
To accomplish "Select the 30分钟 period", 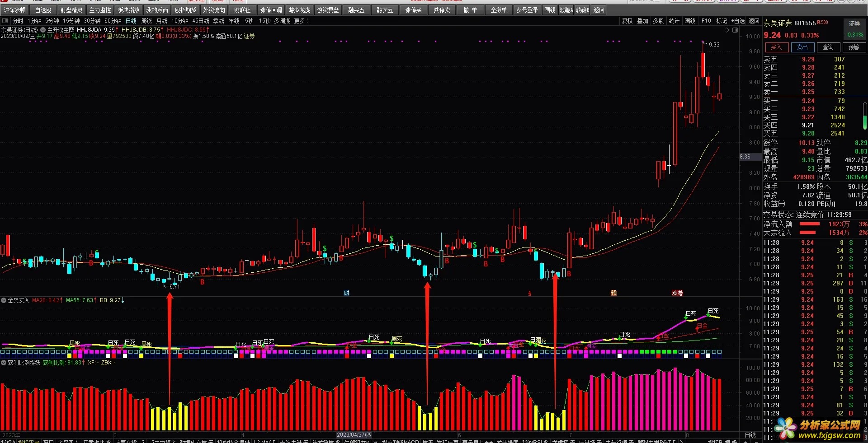I will 92,21.
